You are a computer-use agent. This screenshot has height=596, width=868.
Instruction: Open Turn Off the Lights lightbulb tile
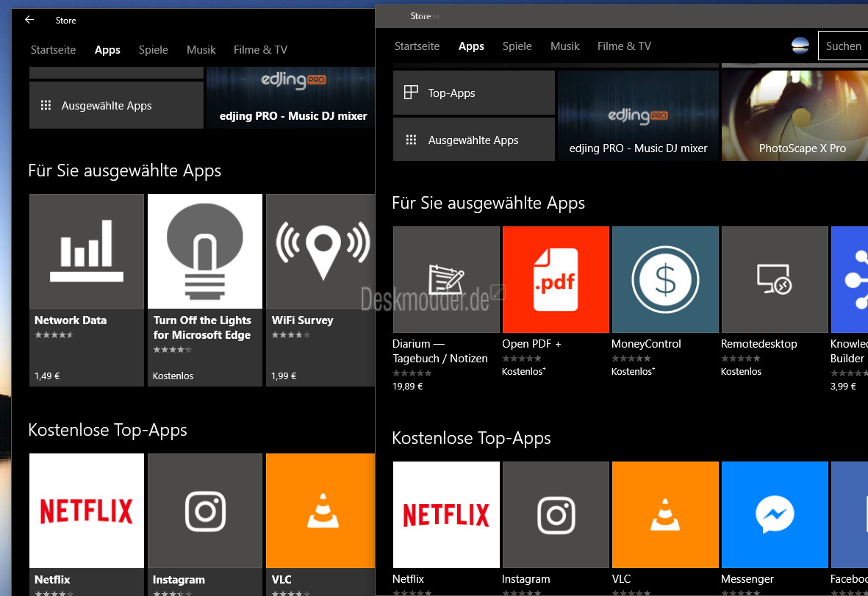pyautogui.click(x=205, y=290)
